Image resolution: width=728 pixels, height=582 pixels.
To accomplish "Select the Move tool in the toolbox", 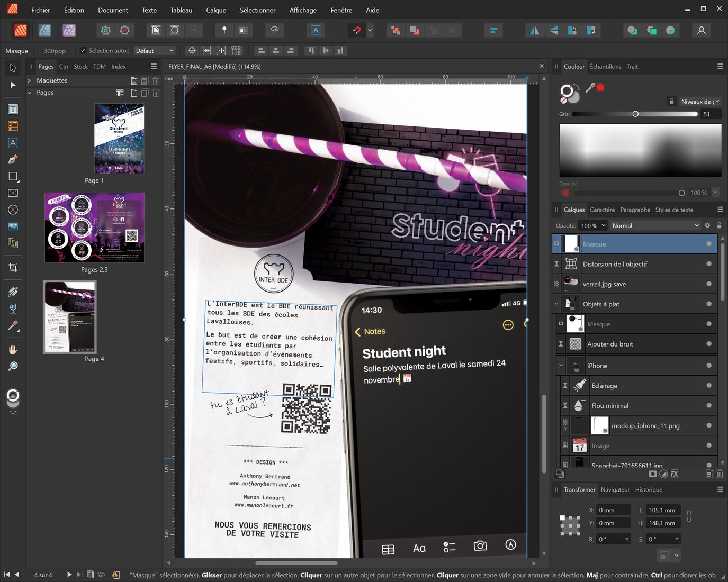I will pos(13,68).
